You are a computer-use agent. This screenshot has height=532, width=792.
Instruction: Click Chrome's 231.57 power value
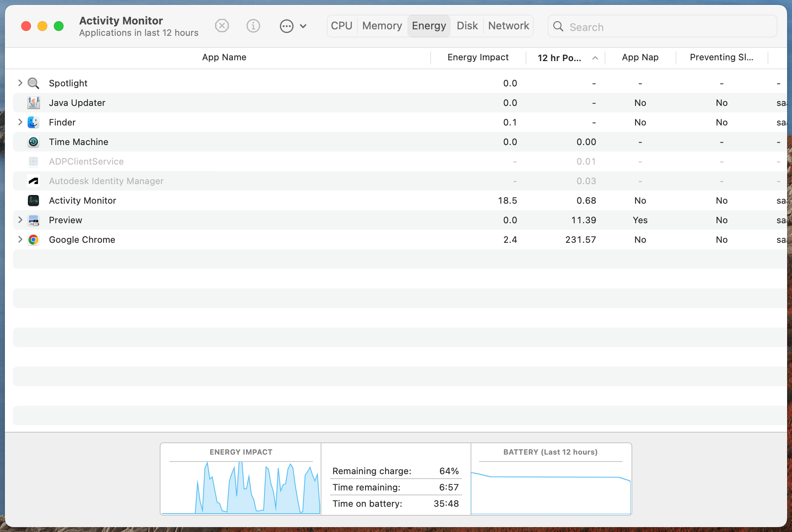581,240
